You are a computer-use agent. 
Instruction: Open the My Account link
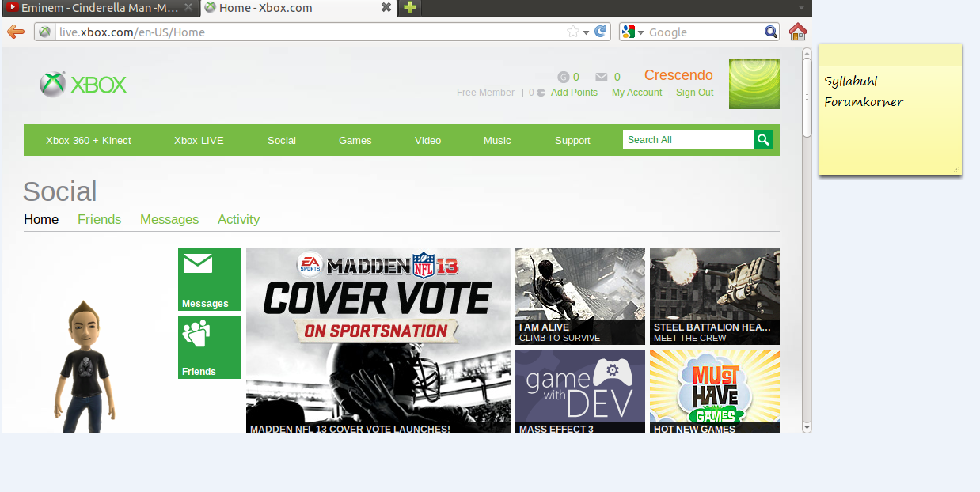point(637,93)
